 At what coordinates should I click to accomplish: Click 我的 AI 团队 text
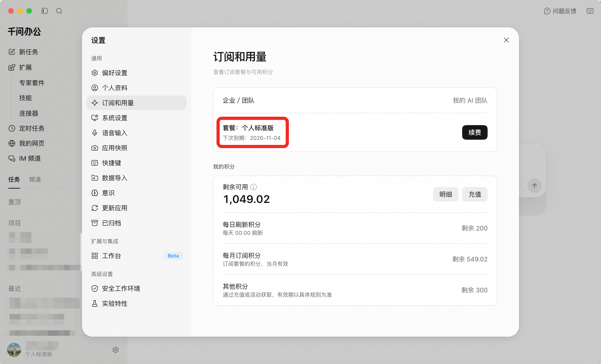pos(470,101)
